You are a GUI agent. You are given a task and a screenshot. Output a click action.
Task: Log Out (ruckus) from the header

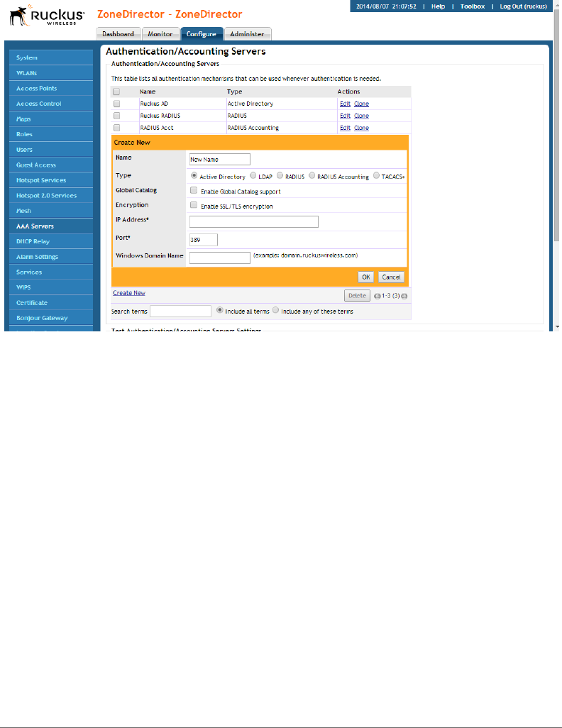(524, 6)
